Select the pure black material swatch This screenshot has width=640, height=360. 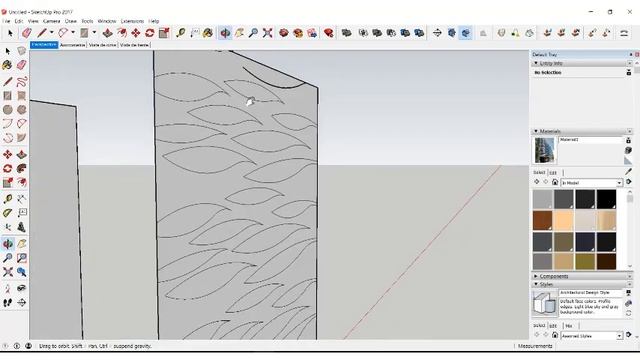pyautogui.click(x=607, y=200)
